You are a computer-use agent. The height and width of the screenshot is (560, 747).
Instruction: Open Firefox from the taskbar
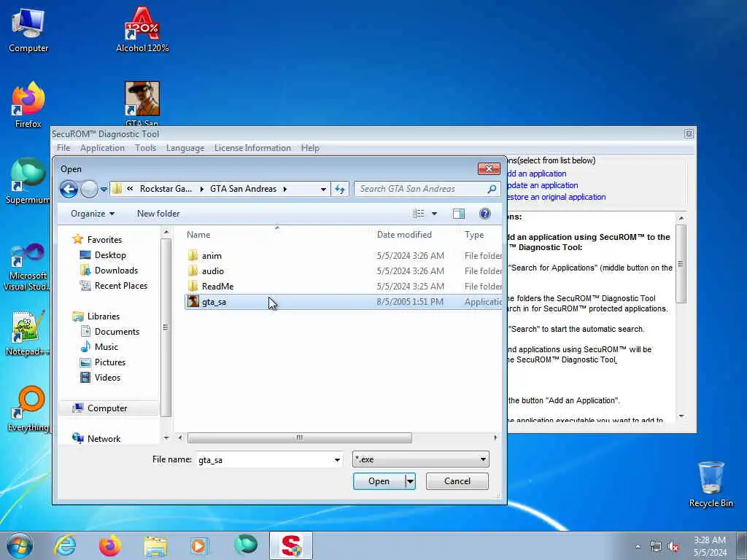click(110, 545)
